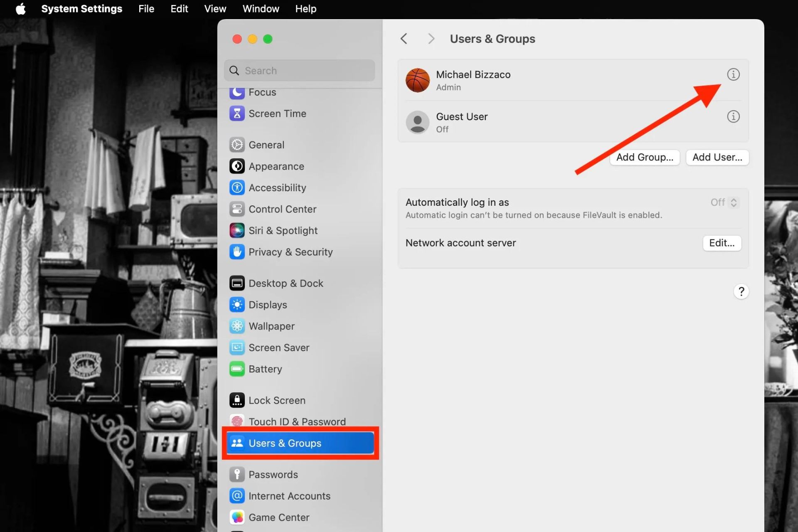This screenshot has height=532, width=798.
Task: Open the View menu
Action: [215, 9]
